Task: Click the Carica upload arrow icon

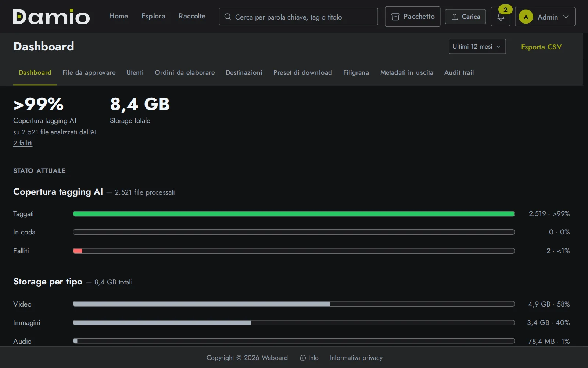Action: pos(455,17)
